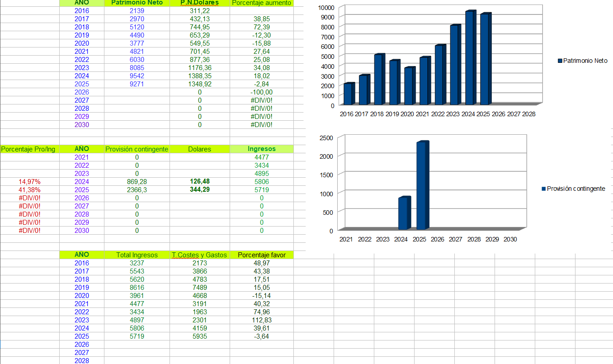Click the bold 344,29 dollars cell
Viewport: 613px width, 364px height.
click(x=200, y=190)
